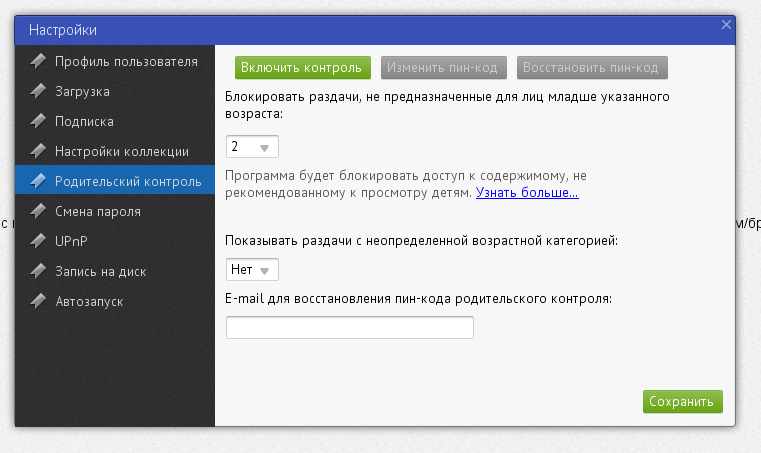
Task: Switch to the Подписка section
Action: (115, 121)
